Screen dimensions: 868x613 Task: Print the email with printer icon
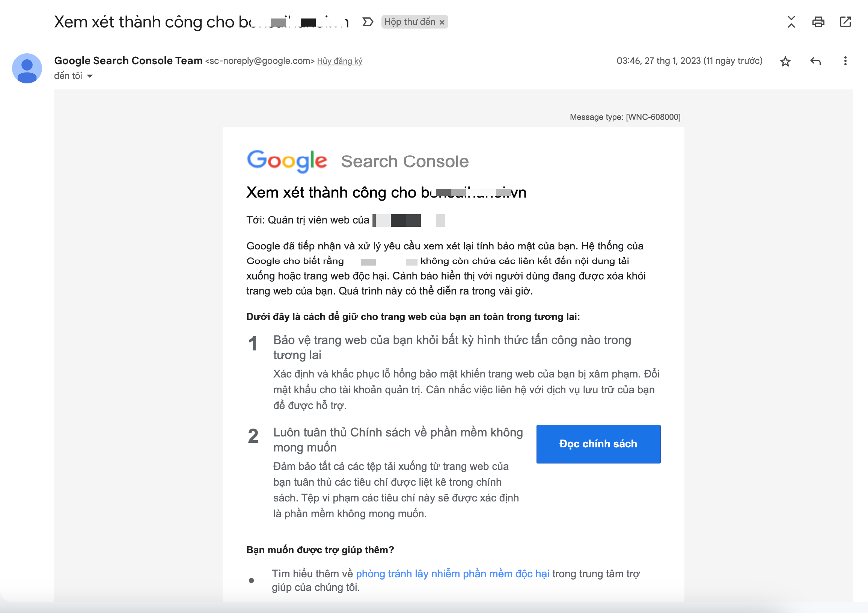818,22
